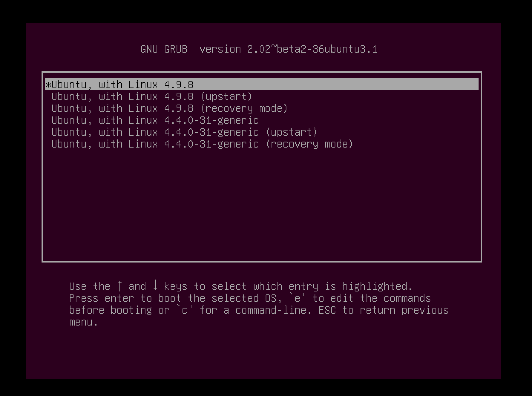Click the word highlighted. in help text

tap(377, 286)
